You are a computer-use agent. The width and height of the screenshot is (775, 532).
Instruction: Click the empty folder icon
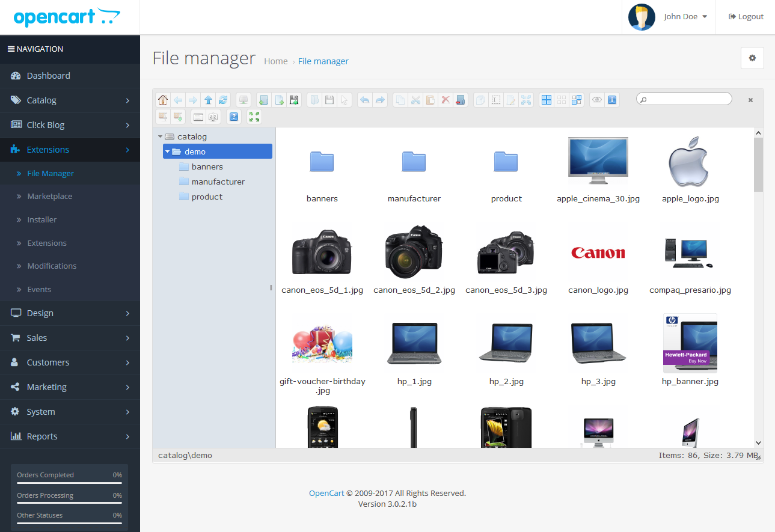click(x=461, y=100)
